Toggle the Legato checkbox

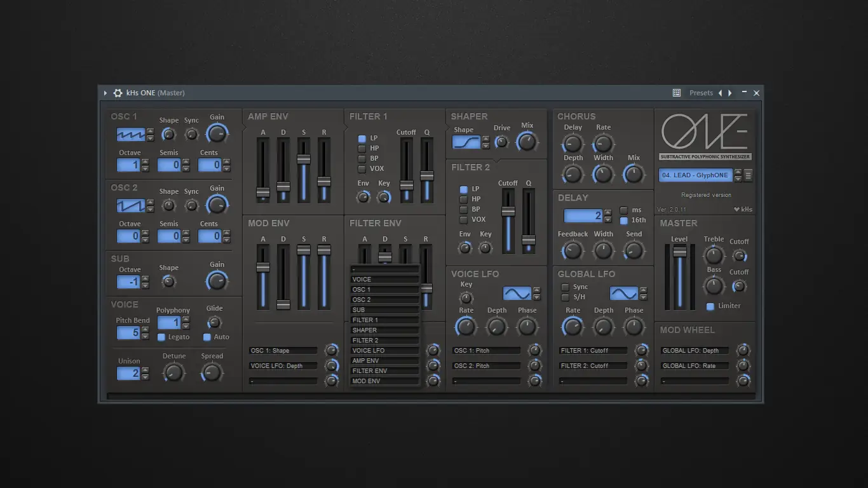[x=161, y=337]
